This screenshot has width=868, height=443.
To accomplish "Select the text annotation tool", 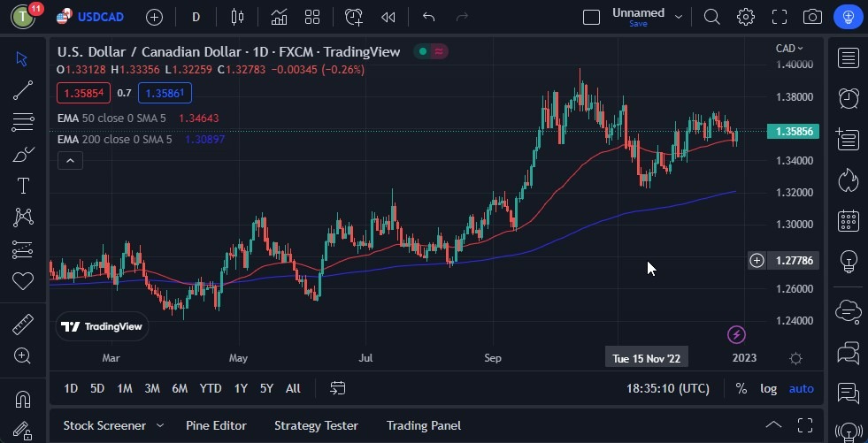I will (23, 186).
